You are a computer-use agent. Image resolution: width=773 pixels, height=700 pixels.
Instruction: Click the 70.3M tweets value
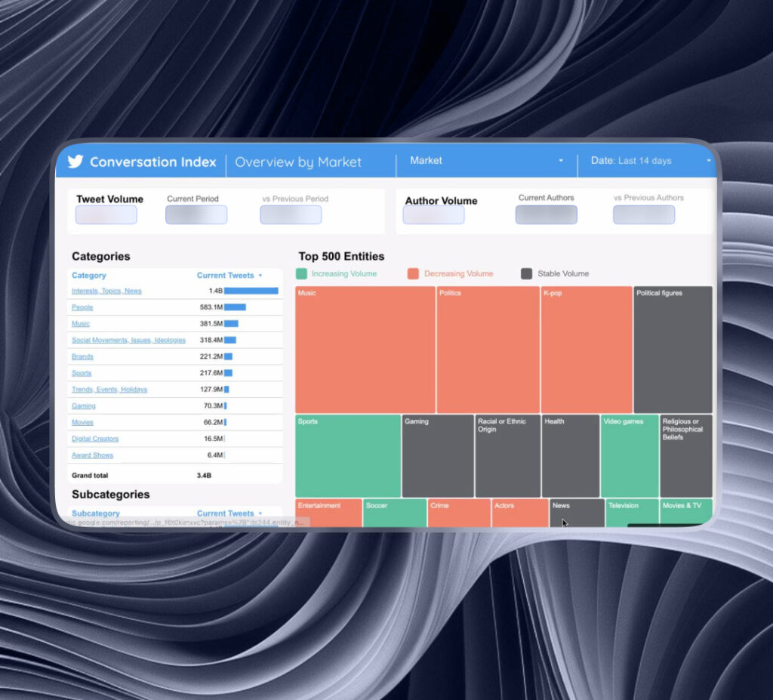(x=214, y=406)
